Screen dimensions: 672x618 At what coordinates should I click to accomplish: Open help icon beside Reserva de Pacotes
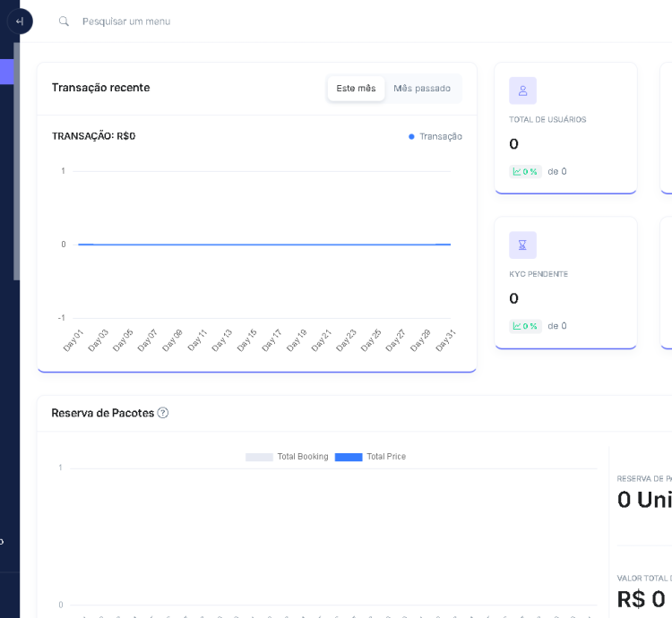click(x=163, y=413)
